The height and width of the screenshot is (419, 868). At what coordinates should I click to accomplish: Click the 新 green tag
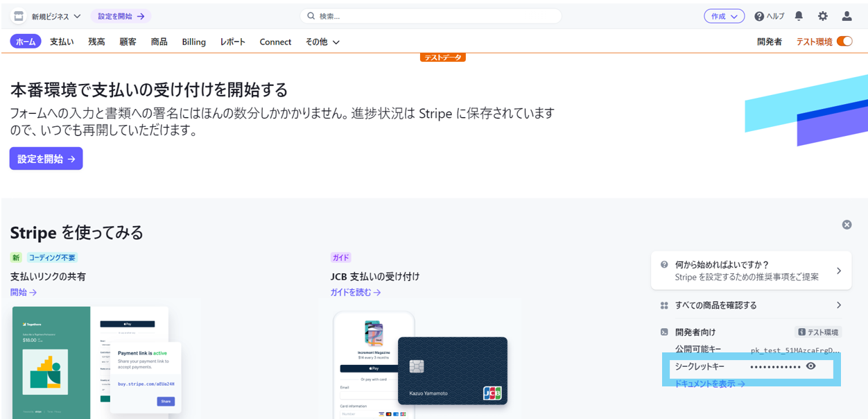(16, 257)
